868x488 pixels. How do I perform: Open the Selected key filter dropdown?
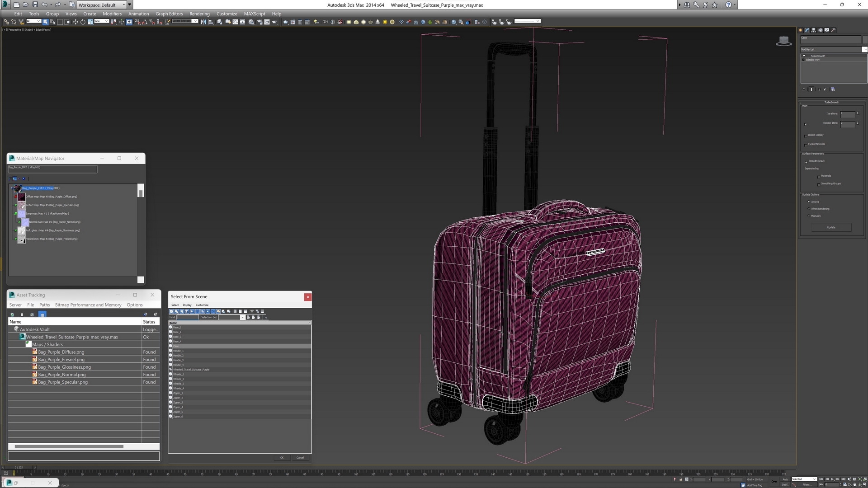click(x=804, y=479)
